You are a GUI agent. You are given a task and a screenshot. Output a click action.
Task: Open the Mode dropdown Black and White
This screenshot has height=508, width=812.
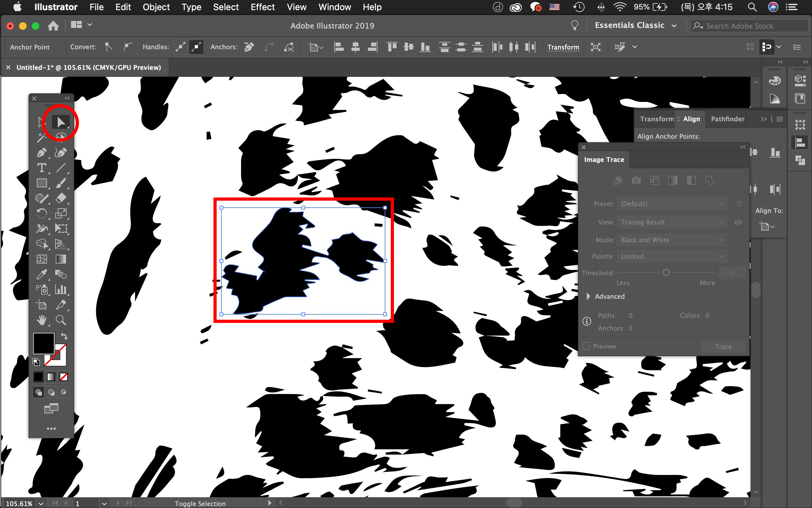click(671, 240)
